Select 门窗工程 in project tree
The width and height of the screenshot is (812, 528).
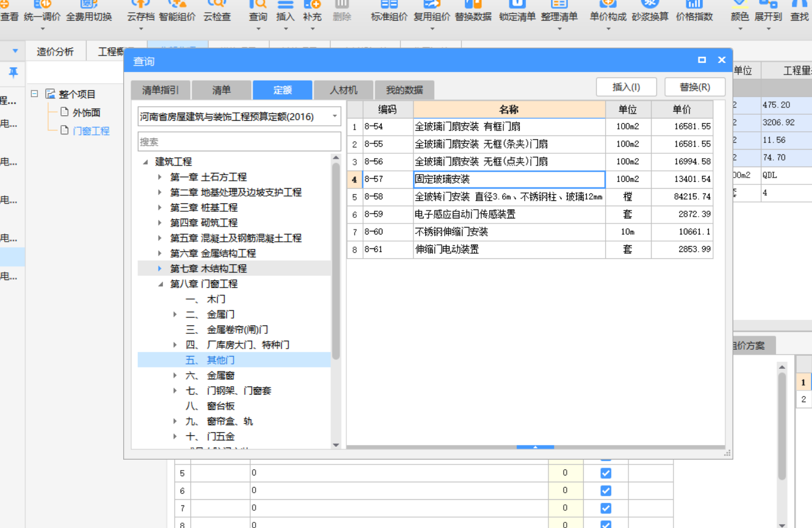pyautogui.click(x=91, y=131)
